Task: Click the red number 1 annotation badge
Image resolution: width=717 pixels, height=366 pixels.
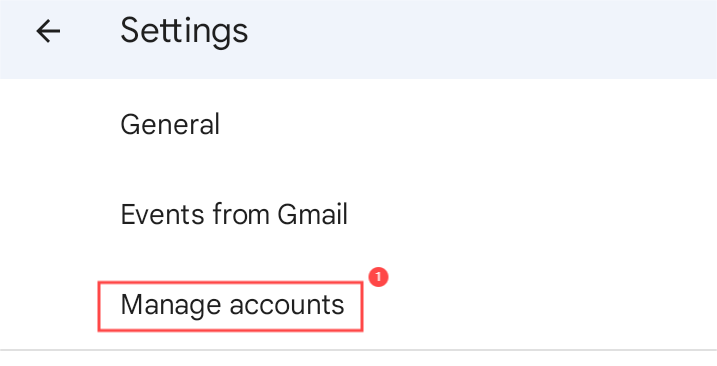Action: 378,277
